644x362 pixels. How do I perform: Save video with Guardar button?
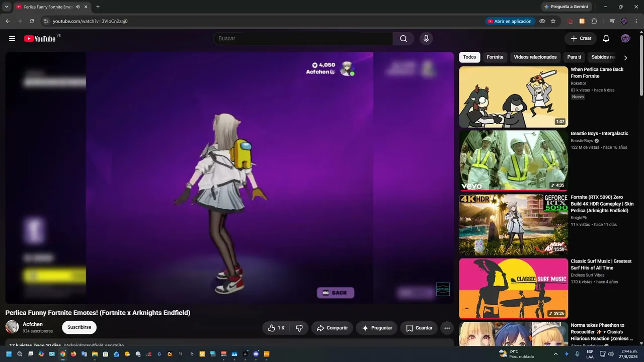419,328
